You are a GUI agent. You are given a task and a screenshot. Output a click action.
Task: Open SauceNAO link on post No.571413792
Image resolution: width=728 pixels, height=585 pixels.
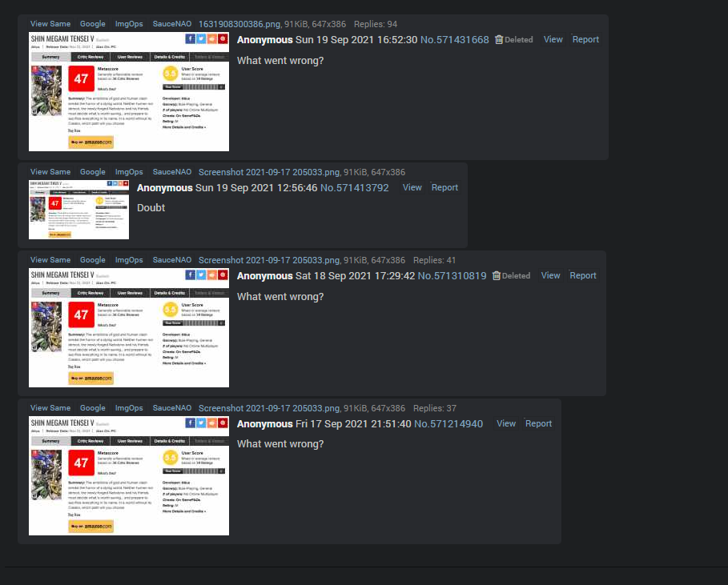coord(171,171)
